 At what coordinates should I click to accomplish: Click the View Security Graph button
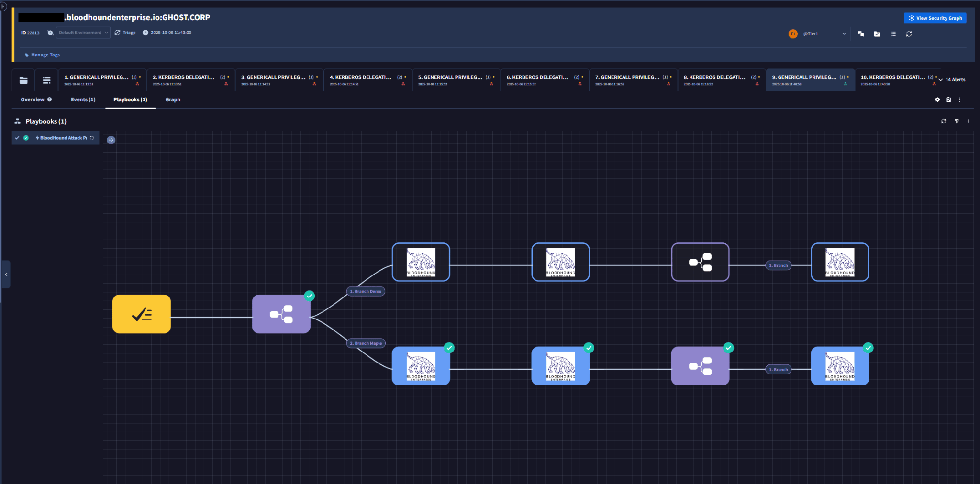[x=935, y=18]
